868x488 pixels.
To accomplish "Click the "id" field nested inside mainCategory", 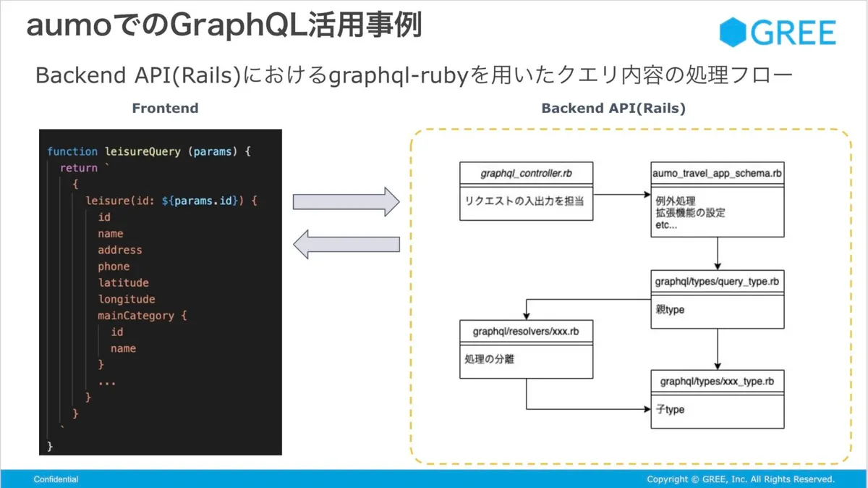I will 117,332.
